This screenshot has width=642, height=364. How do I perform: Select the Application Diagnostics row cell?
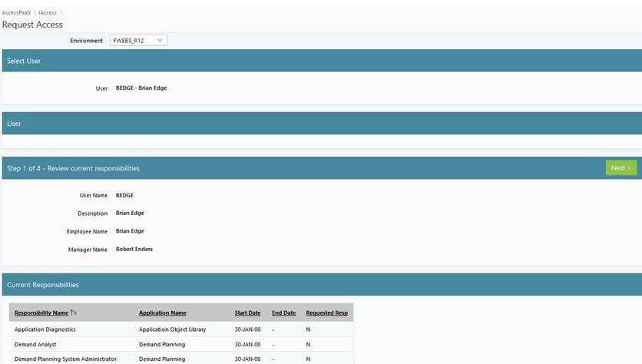click(45, 329)
